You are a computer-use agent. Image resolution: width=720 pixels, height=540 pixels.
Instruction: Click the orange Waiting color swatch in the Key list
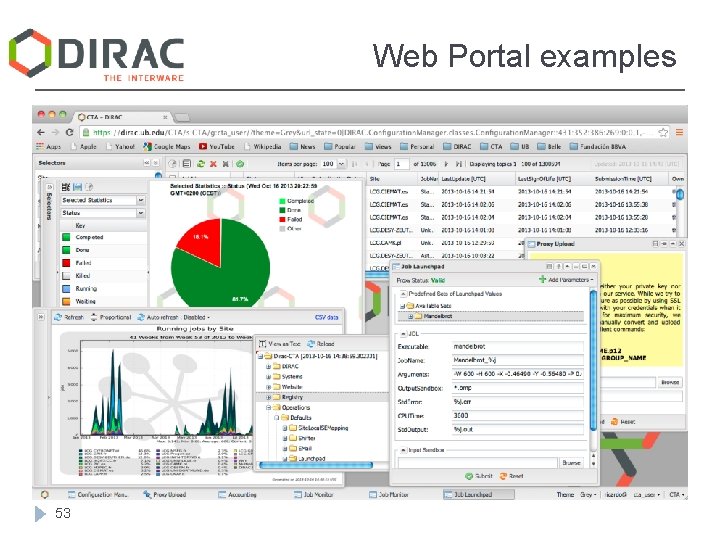[x=66, y=302]
